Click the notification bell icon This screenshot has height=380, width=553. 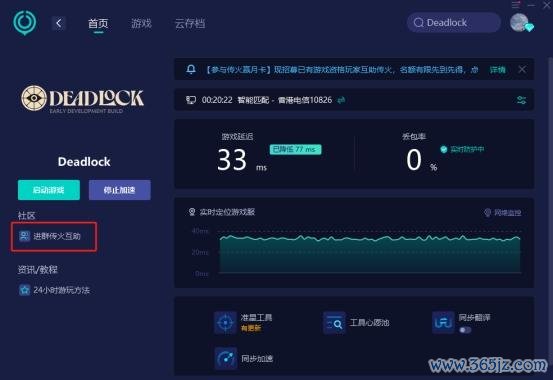(x=191, y=69)
